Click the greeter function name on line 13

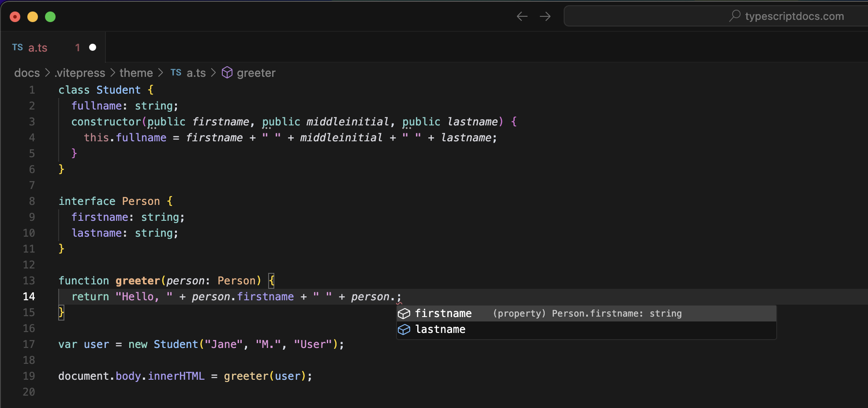138,281
